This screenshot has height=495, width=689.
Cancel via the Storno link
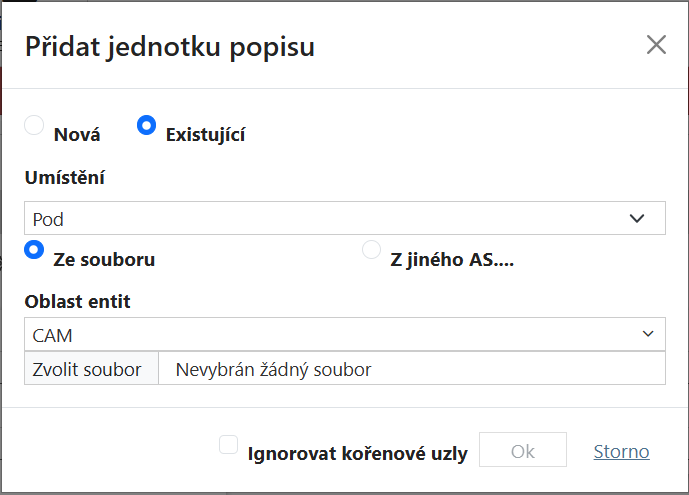621,452
